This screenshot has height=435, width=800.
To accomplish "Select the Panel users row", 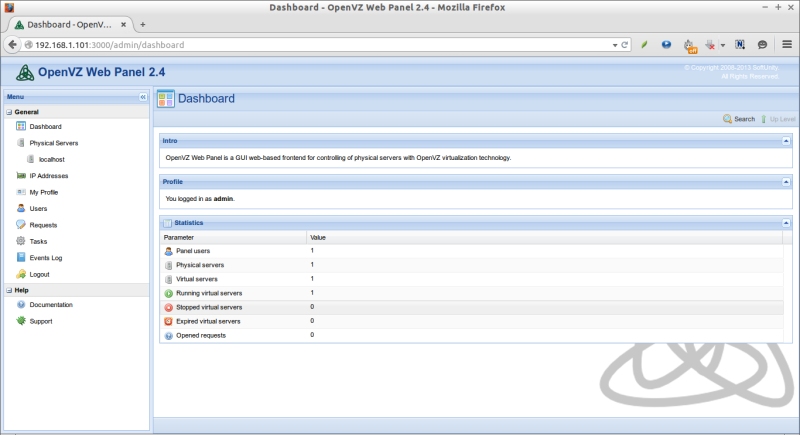I will pyautogui.click(x=471, y=251).
